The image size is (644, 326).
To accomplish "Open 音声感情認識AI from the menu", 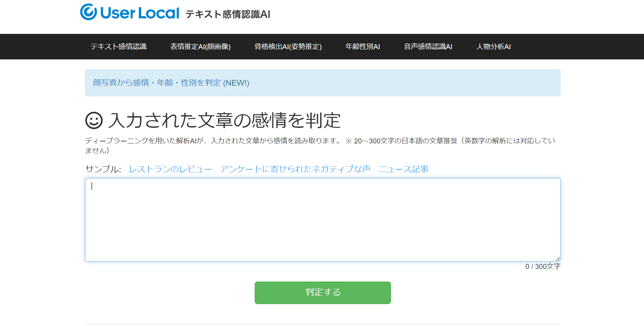I will click(428, 46).
